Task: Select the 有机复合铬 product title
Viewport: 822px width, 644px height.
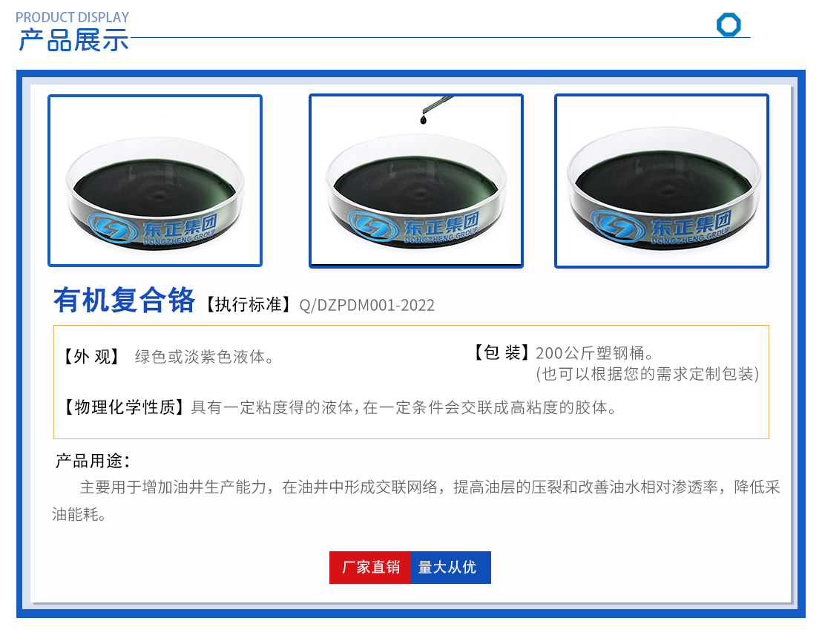Action: tap(124, 300)
